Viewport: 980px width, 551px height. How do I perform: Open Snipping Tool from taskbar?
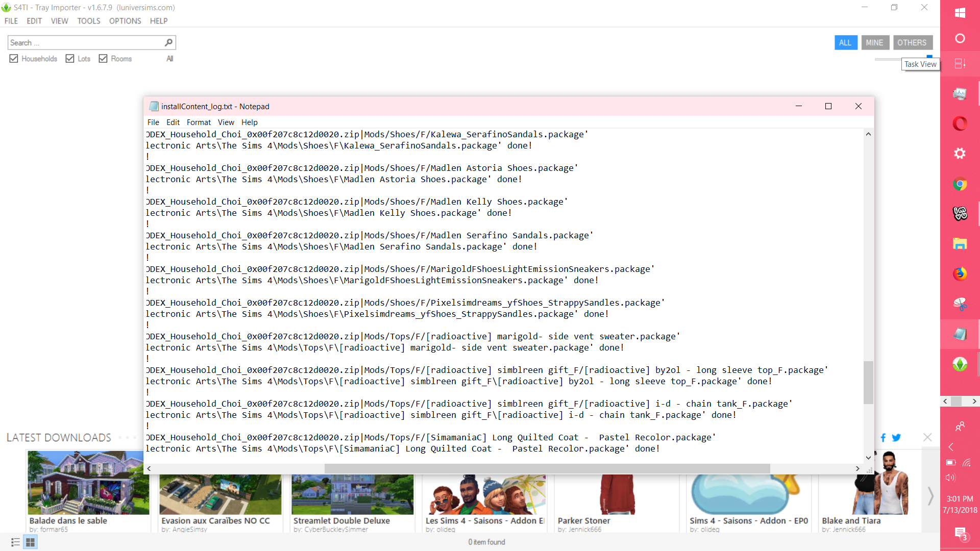960,304
